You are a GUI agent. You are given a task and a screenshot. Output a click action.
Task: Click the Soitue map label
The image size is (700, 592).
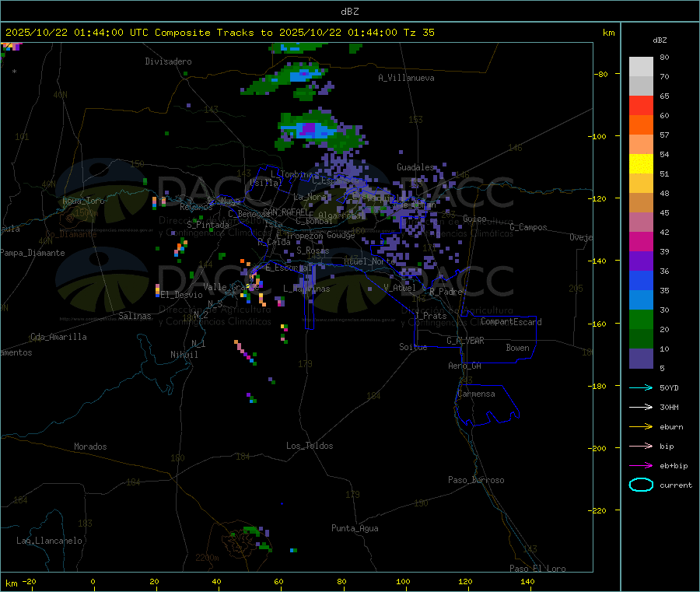(x=413, y=347)
